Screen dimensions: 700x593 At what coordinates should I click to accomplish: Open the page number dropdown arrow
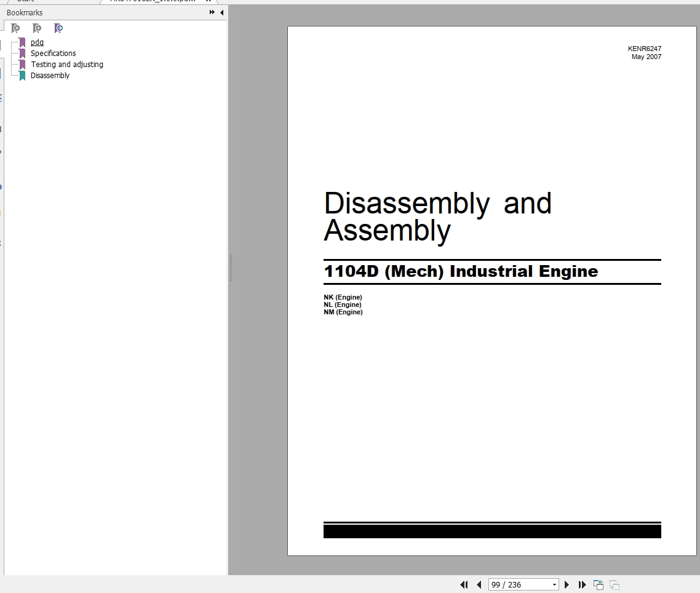tap(554, 584)
